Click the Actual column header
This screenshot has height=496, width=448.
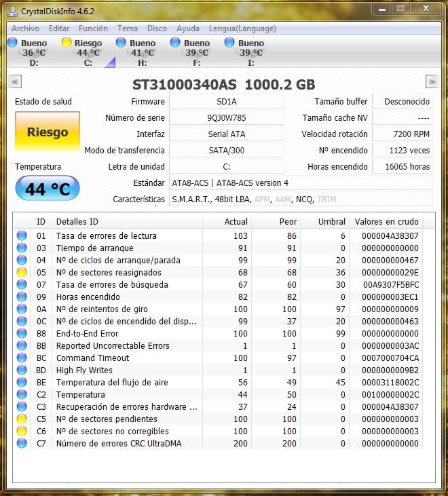(x=227, y=221)
